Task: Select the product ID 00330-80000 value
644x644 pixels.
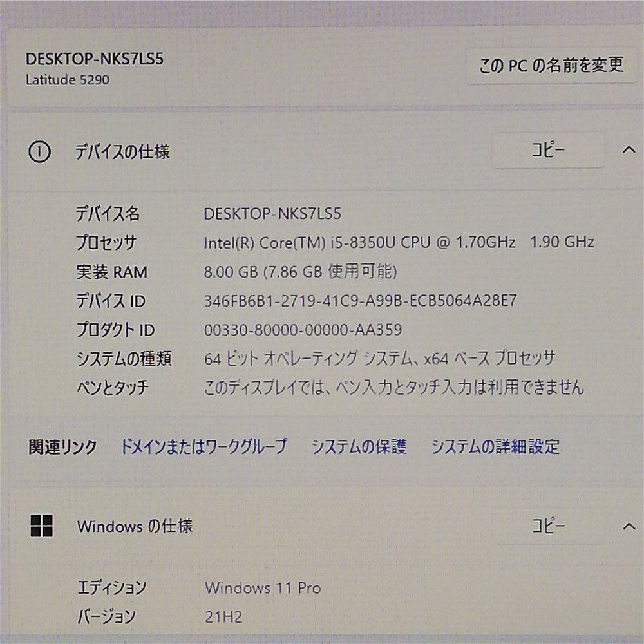Action: click(303, 330)
